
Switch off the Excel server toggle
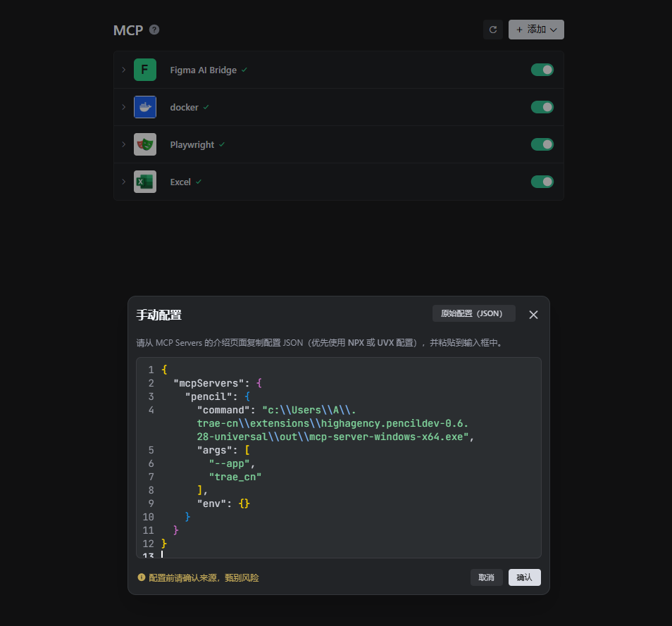[x=542, y=182]
